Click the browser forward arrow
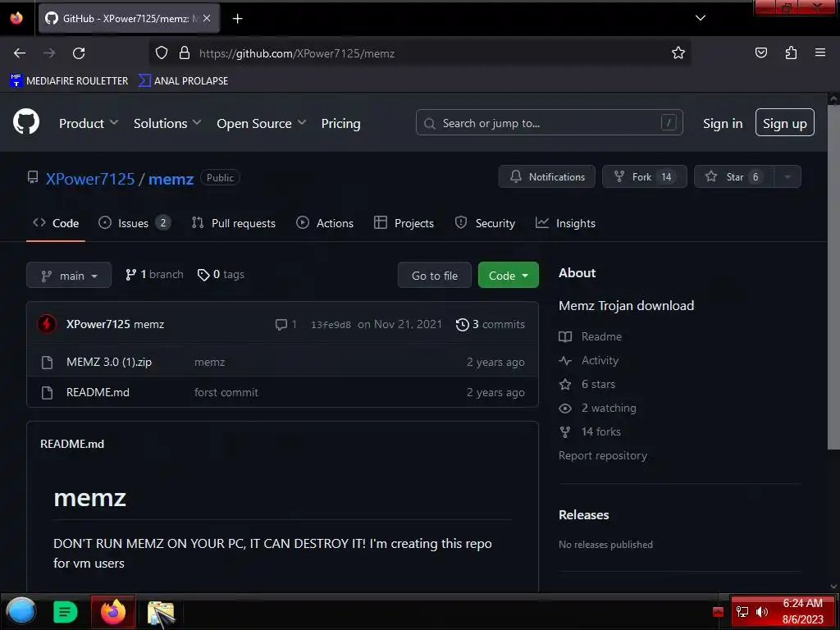This screenshot has width=840, height=630. tap(49, 53)
